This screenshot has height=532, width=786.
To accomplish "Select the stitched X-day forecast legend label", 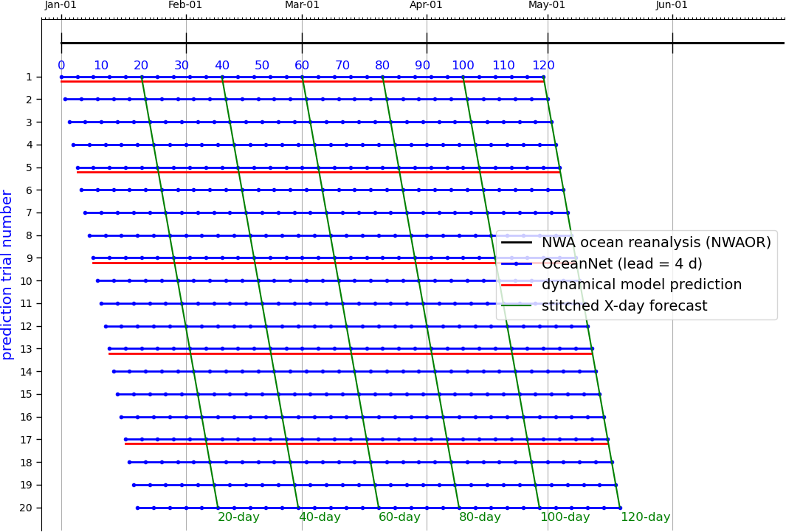I will (x=624, y=306).
